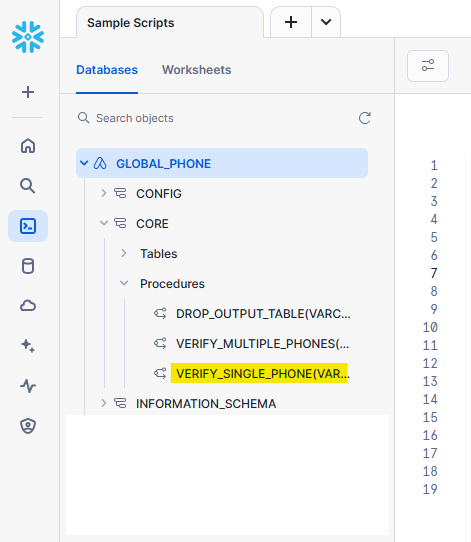Expand the Tables folder chevron
This screenshot has height=542, width=471.
[x=124, y=253]
